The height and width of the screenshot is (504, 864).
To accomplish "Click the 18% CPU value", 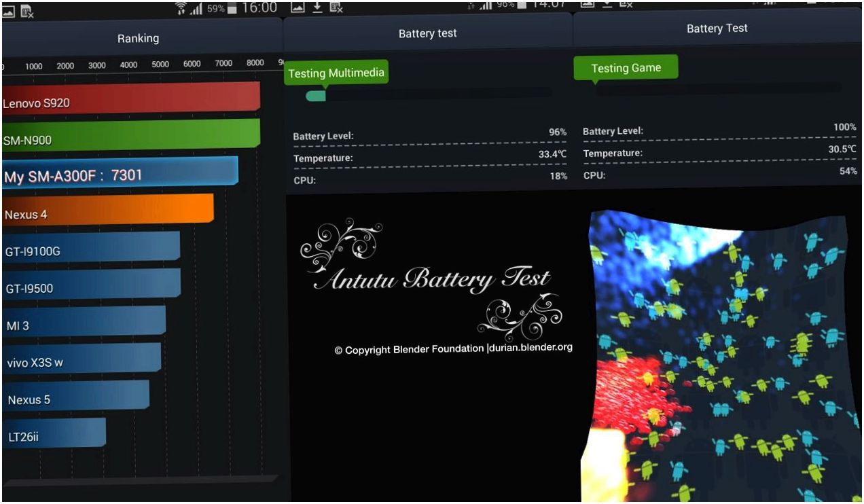I will click(x=558, y=176).
